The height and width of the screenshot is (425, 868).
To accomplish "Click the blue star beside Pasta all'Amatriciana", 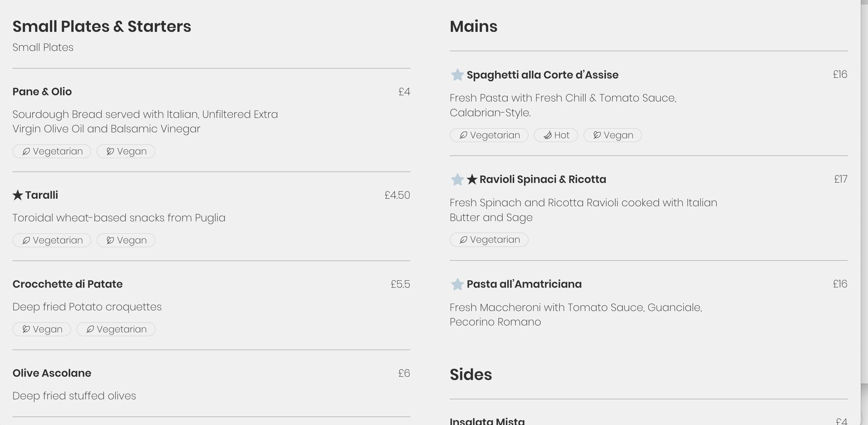I will point(457,284).
